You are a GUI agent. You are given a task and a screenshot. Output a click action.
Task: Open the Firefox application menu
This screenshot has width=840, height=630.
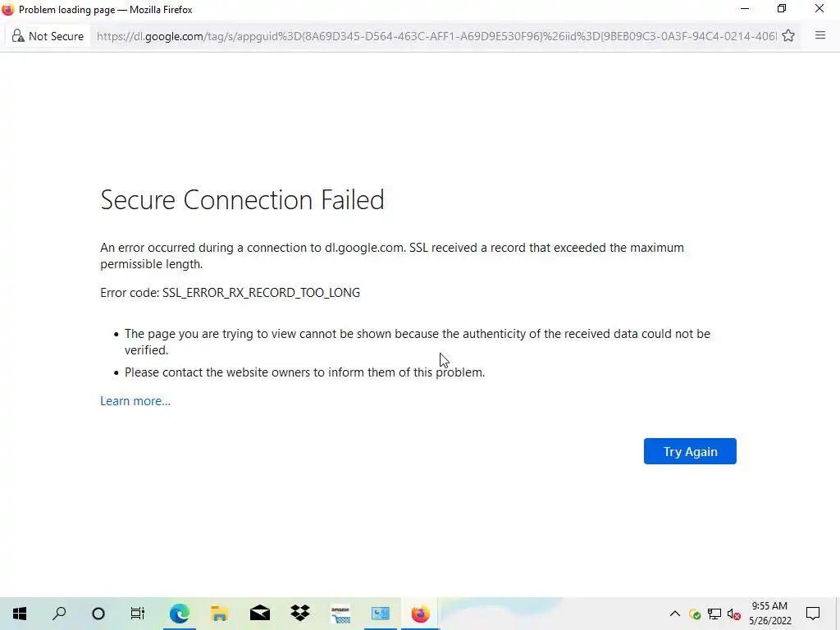pos(820,35)
